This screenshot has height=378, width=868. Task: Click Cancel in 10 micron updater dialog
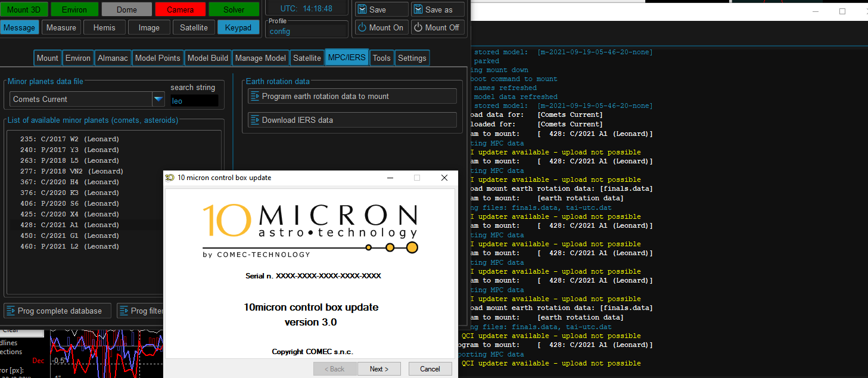click(x=430, y=368)
